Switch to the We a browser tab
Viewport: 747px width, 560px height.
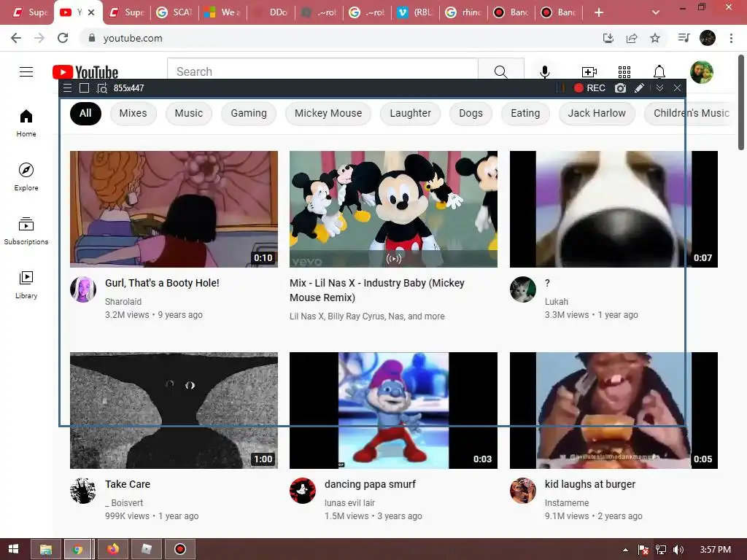pyautogui.click(x=222, y=12)
